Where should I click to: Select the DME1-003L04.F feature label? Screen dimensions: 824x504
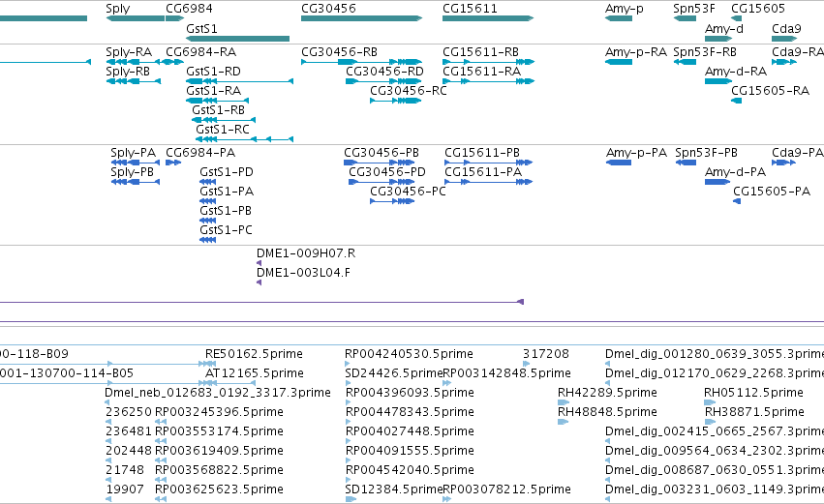pyautogui.click(x=303, y=273)
